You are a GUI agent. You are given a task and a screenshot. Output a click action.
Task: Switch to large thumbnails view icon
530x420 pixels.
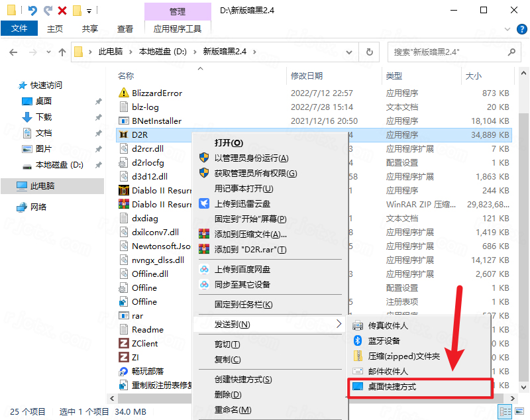tap(519, 411)
